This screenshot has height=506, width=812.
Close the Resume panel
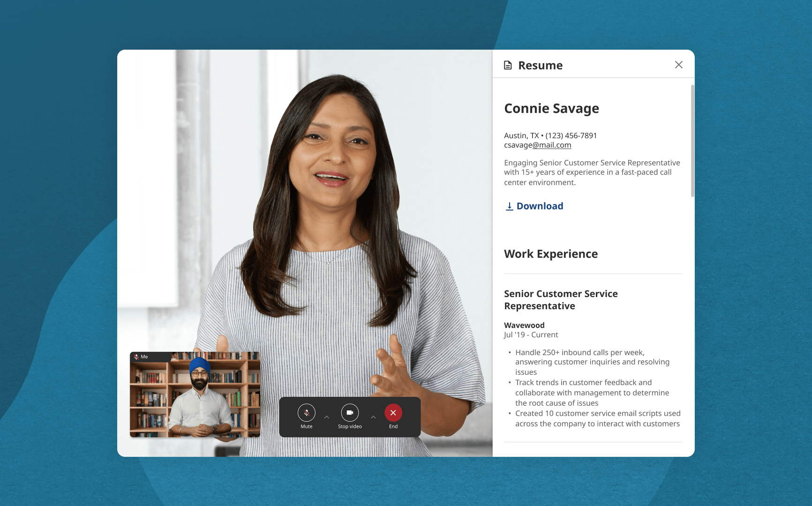pyautogui.click(x=678, y=65)
